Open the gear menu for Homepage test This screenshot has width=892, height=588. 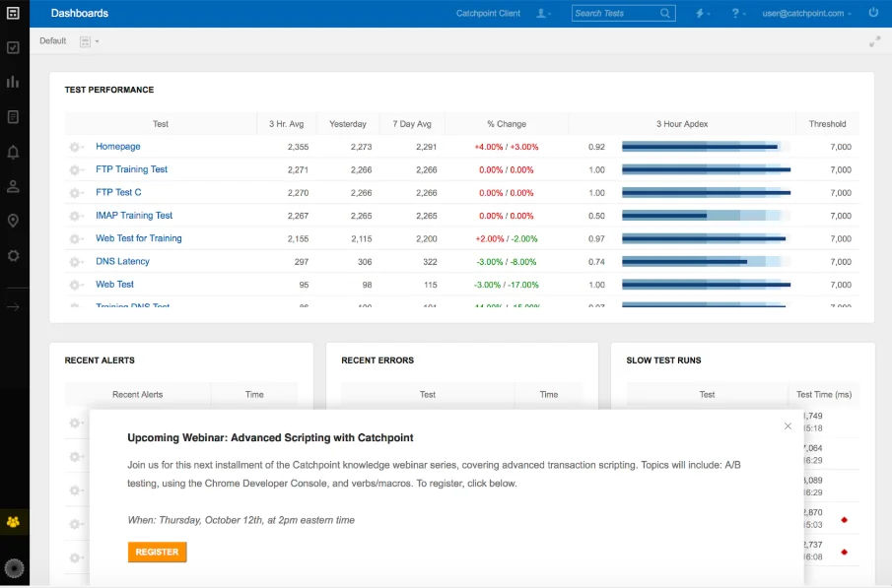[x=76, y=147]
